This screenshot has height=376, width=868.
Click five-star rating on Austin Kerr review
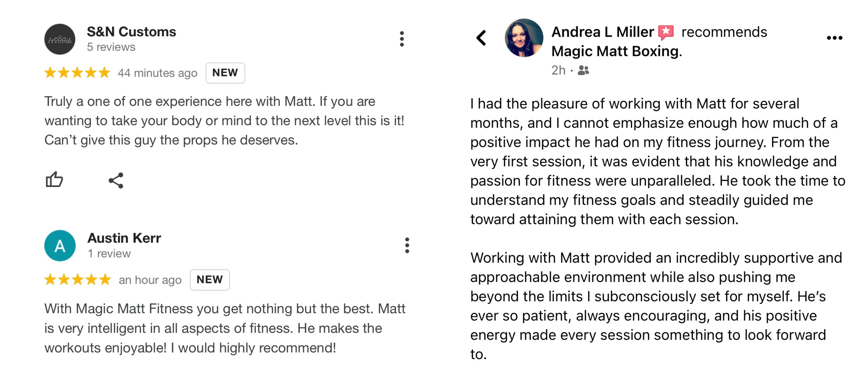[x=77, y=279]
